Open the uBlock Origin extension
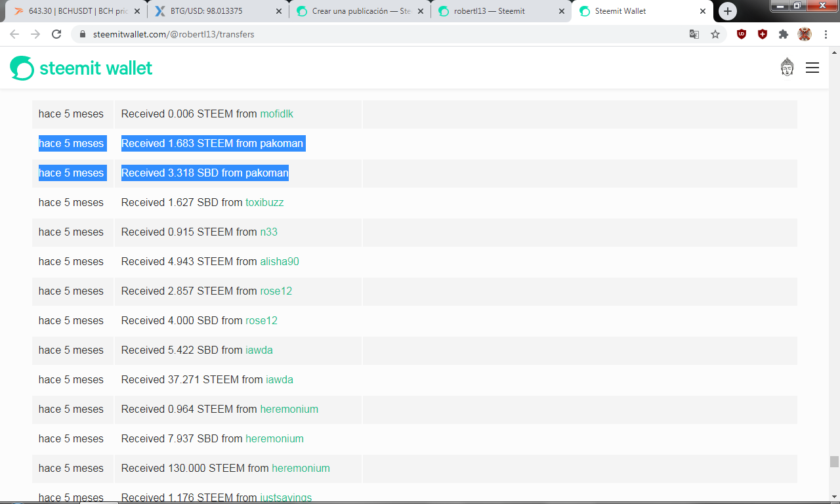The width and height of the screenshot is (840, 504). [742, 34]
